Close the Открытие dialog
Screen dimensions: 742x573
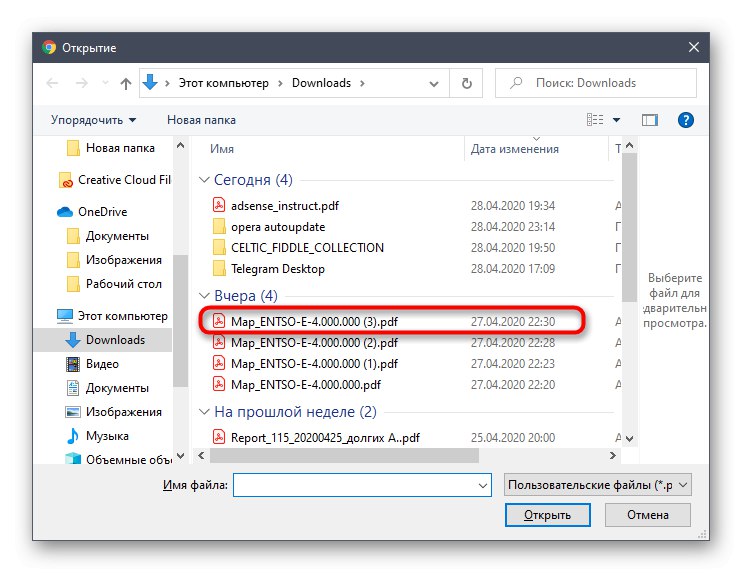click(694, 47)
